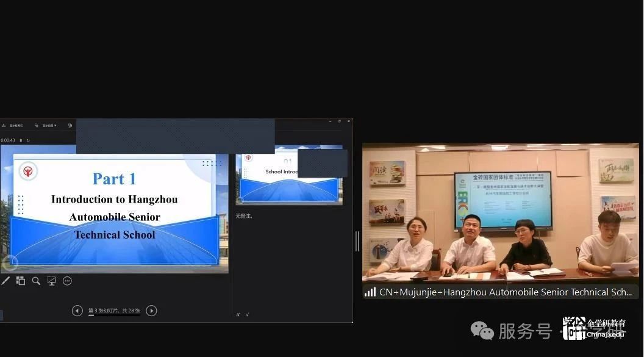Screen dimensions: 644x357
Task: Pause the presentation timer
Action: (21, 140)
